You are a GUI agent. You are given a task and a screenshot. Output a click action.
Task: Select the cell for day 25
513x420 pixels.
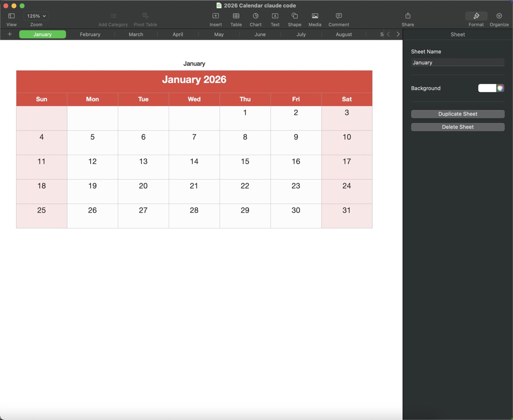pos(41,216)
